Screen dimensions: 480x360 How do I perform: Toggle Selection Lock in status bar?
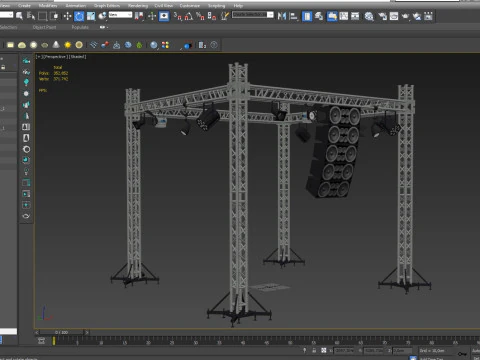tap(314, 350)
